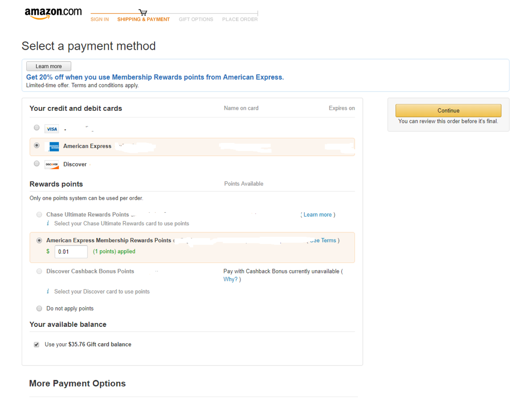Select the Discover card radio button
532x400 pixels.
[37, 163]
